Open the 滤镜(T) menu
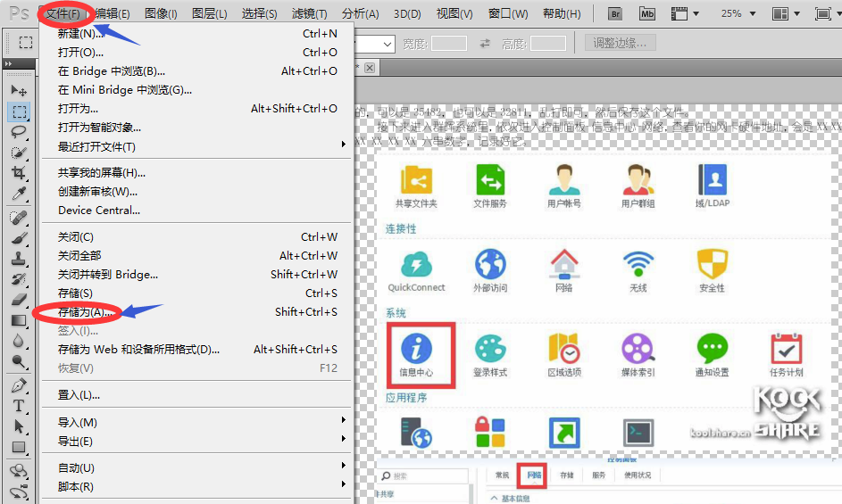Screen dimensions: 842x504 (x=310, y=14)
